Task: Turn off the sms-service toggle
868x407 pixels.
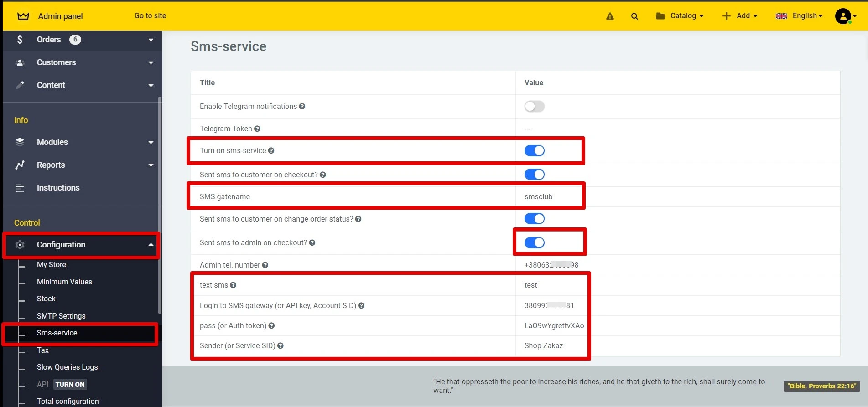Action: point(534,151)
